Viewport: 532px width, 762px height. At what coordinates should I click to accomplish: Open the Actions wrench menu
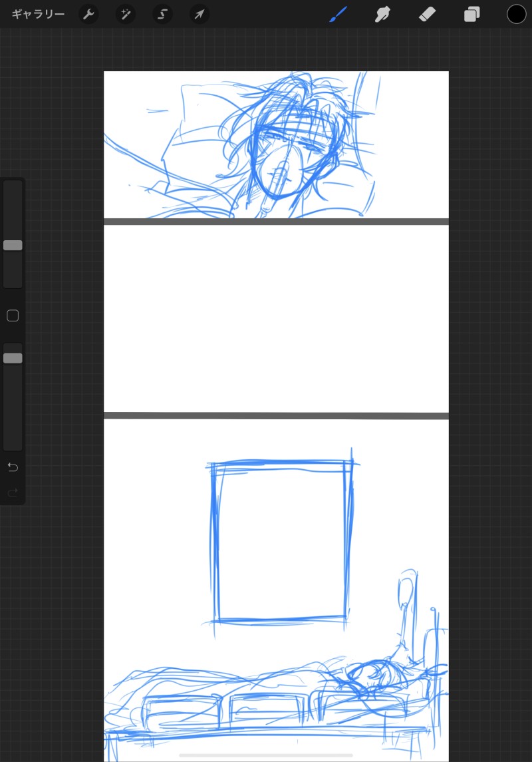(88, 14)
